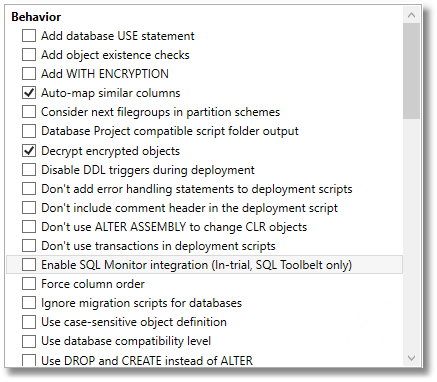Tick the Add WITH ENCRYPTION checkbox
The width and height of the screenshot is (437, 382).
pyautogui.click(x=29, y=73)
